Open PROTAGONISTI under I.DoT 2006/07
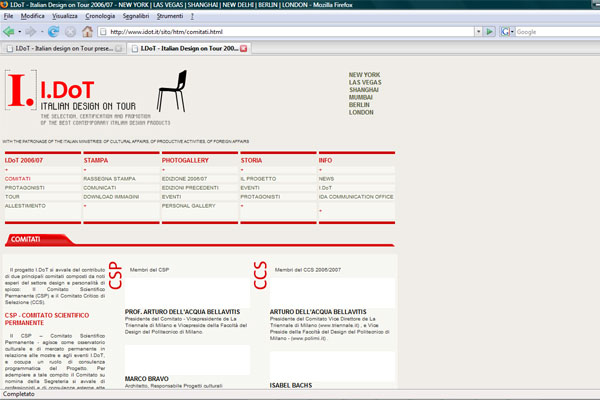This screenshot has height=400, width=600. coord(24,188)
